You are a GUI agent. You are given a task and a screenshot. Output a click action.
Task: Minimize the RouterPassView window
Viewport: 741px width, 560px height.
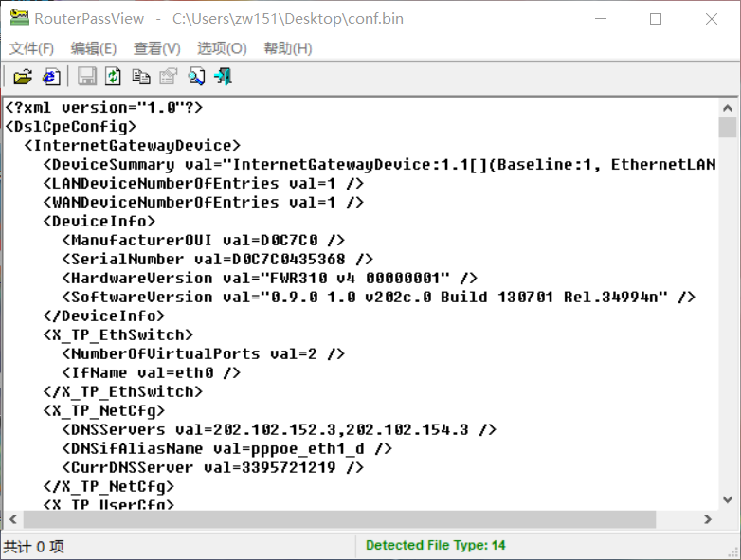tap(601, 19)
